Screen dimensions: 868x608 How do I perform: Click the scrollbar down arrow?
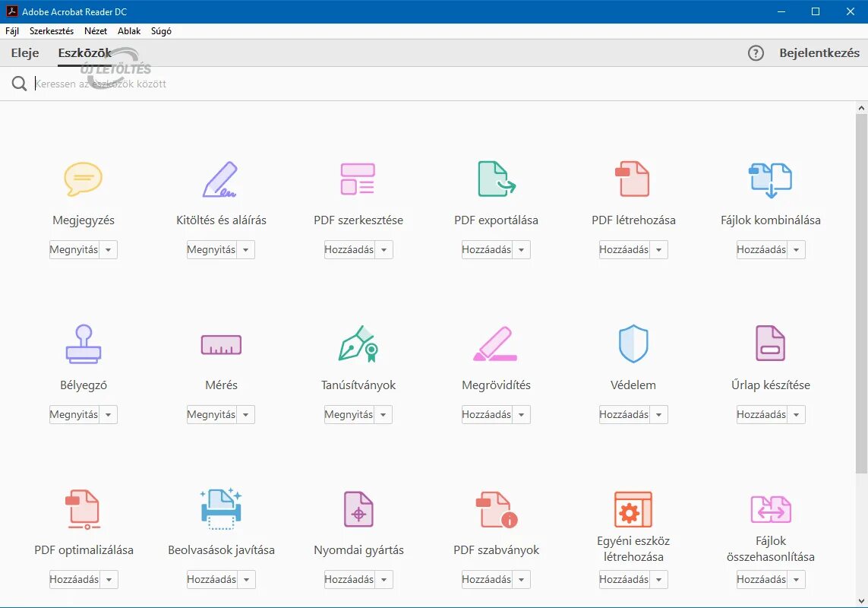861,601
